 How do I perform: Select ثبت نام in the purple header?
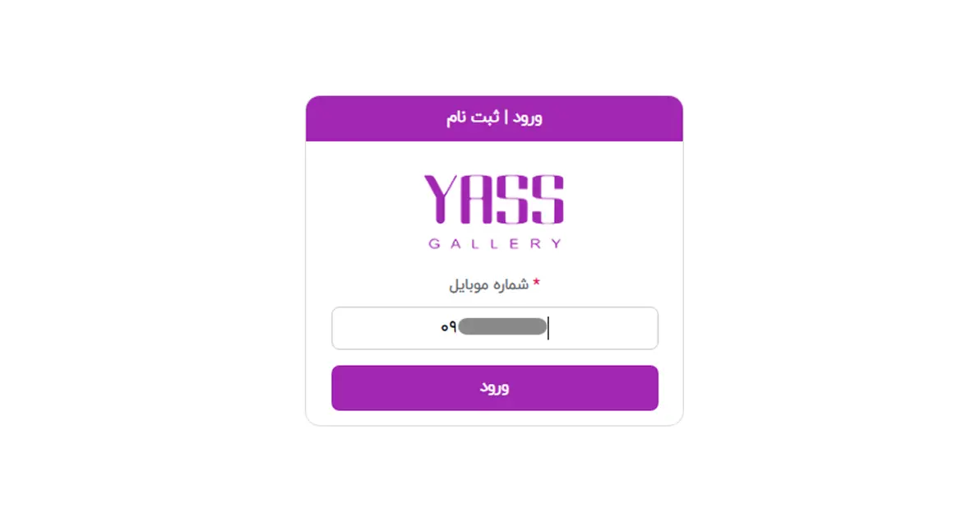(x=473, y=118)
